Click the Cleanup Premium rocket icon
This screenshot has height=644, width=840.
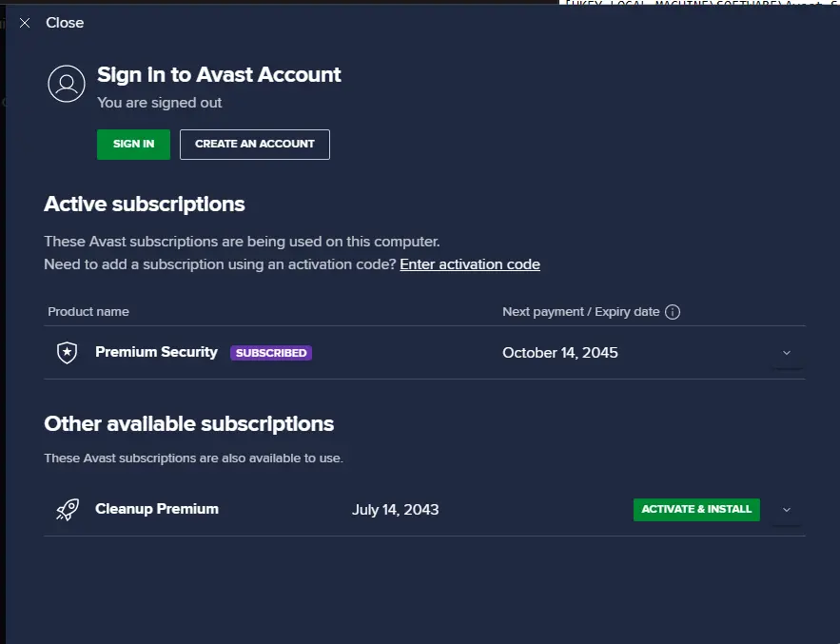point(68,510)
